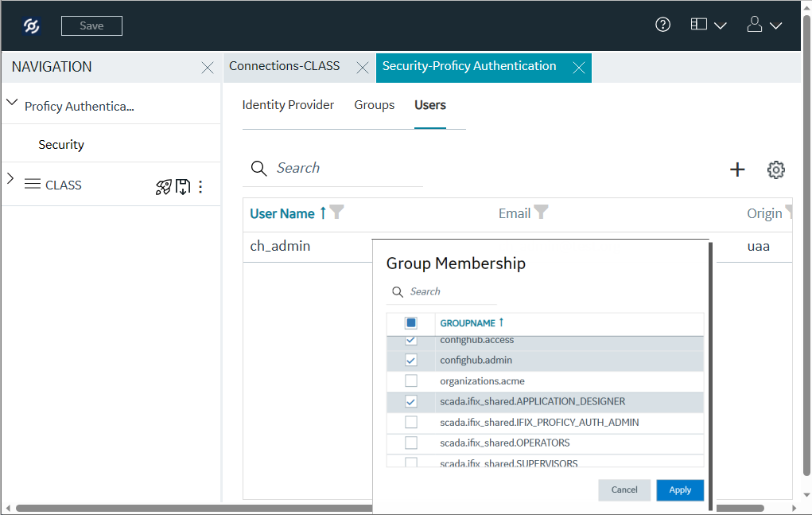Select the organizations.acme group name
This screenshot has height=515, width=812.
[482, 381]
